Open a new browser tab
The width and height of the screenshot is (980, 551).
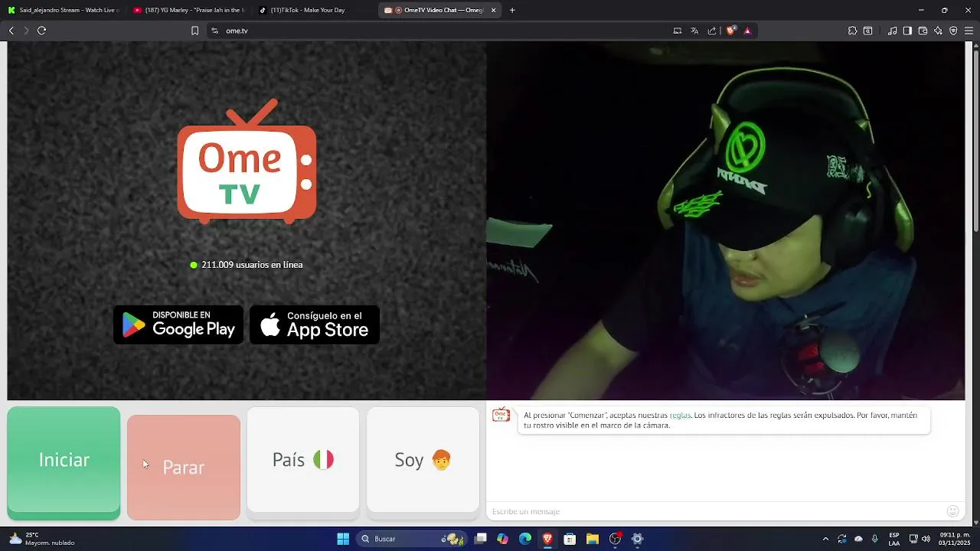[x=512, y=10]
